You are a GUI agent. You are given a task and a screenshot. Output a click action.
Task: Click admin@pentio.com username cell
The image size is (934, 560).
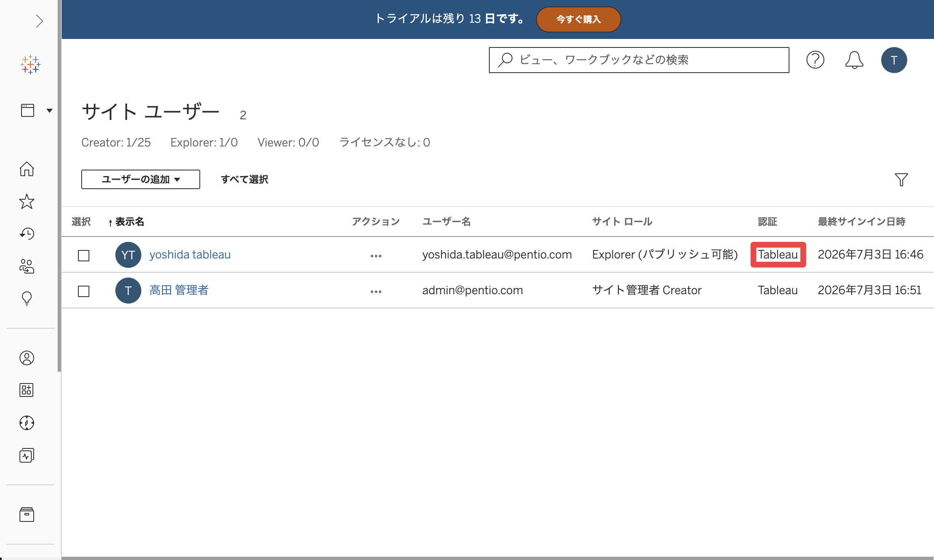coord(473,290)
